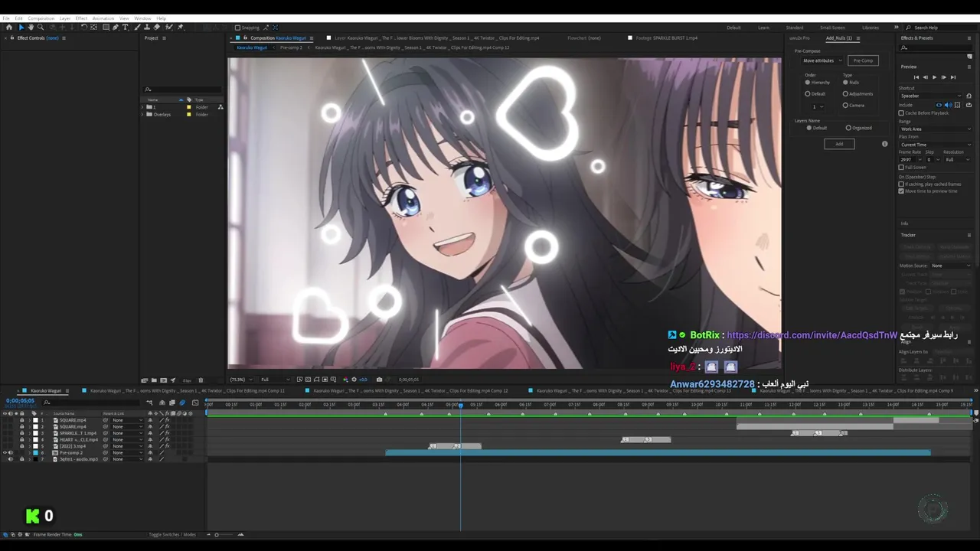
Task: Click the Pre-Comp button
Action: pyautogui.click(x=863, y=60)
